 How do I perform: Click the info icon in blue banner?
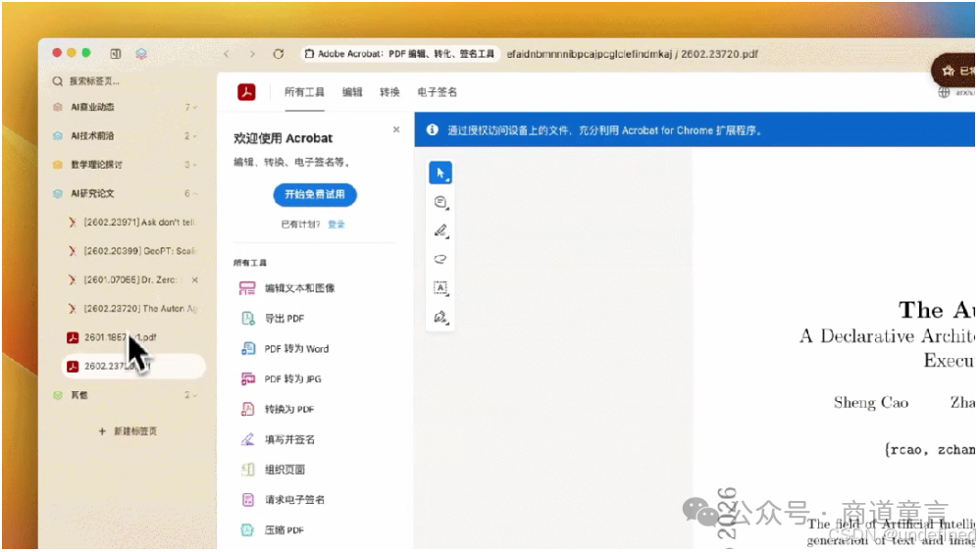(x=432, y=129)
